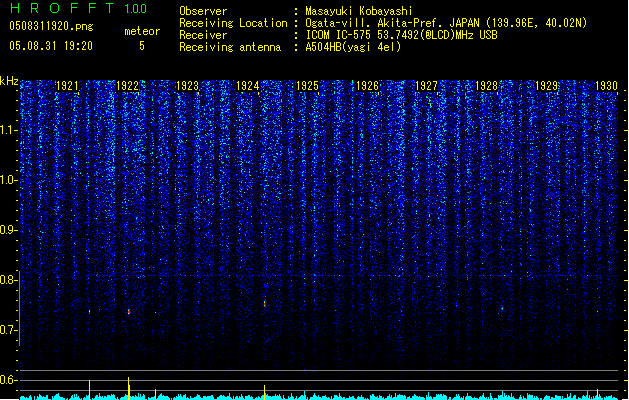This screenshot has height=400, width=629.
Task: Click the 0.6 frequency axis label
Action: click(x=9, y=380)
